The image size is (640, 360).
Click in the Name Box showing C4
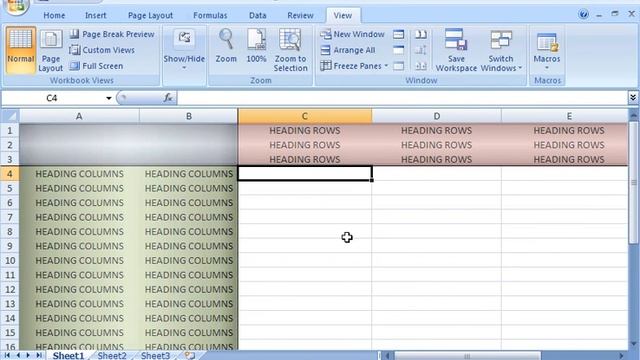pyautogui.click(x=52, y=98)
